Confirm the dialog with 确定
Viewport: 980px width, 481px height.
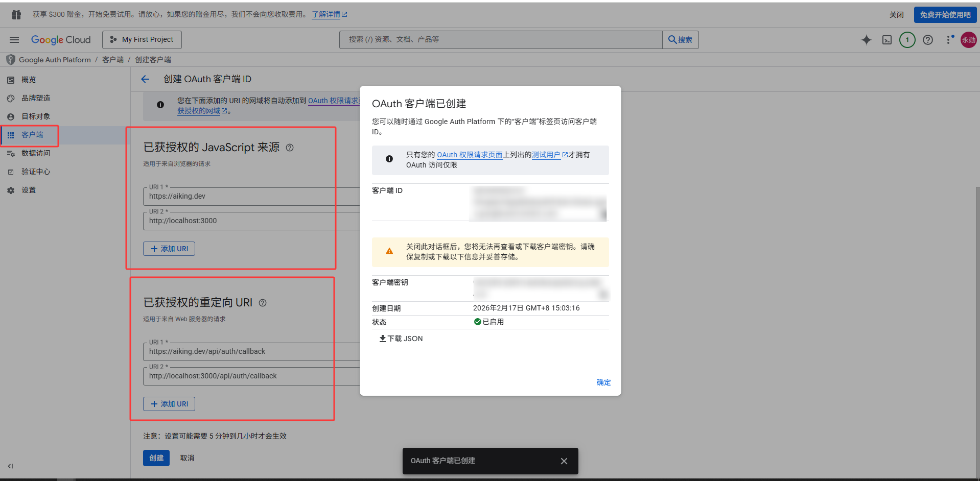[x=603, y=382]
